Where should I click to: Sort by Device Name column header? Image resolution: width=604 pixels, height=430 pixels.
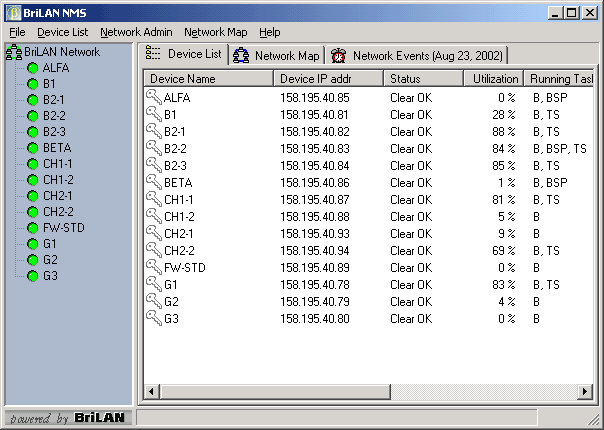[x=208, y=79]
